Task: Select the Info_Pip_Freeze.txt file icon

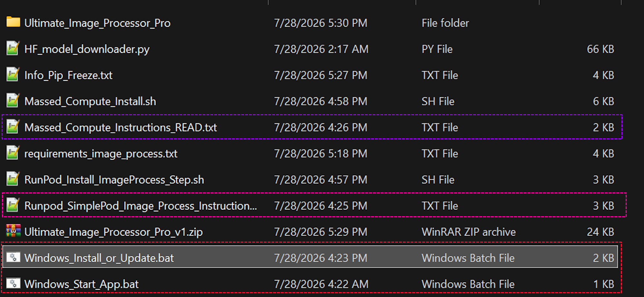Action: coord(13,74)
